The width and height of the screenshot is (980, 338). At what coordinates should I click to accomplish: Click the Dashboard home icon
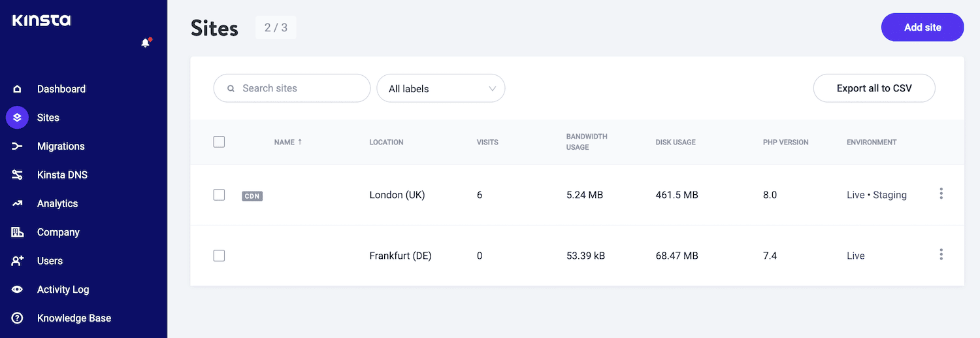coord(18,89)
